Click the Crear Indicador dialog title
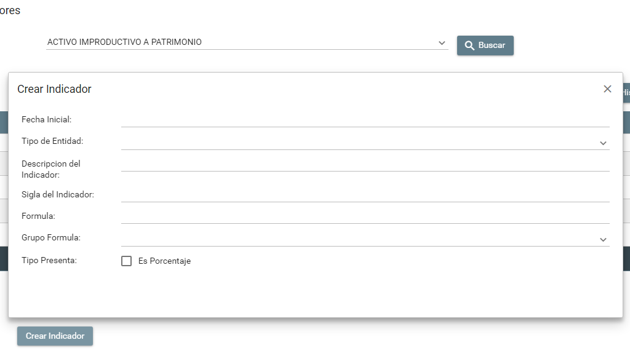This screenshot has height=364, width=630. [x=54, y=89]
